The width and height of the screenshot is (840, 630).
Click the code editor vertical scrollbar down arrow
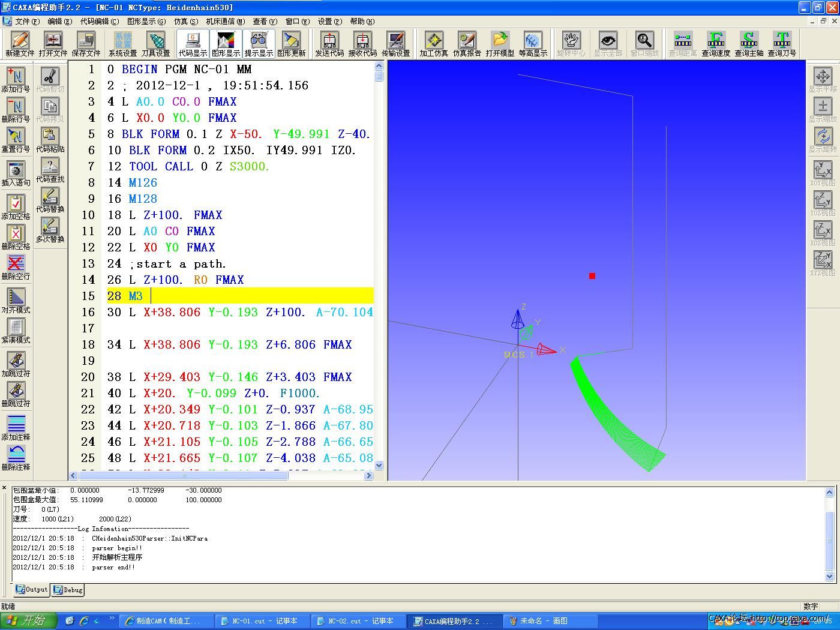(379, 465)
